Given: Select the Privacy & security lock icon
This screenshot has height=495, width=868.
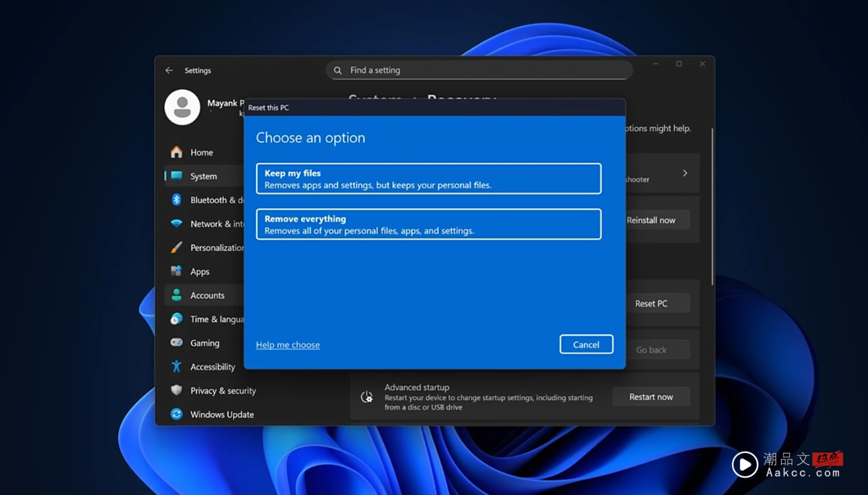Looking at the screenshot, I should pyautogui.click(x=176, y=390).
